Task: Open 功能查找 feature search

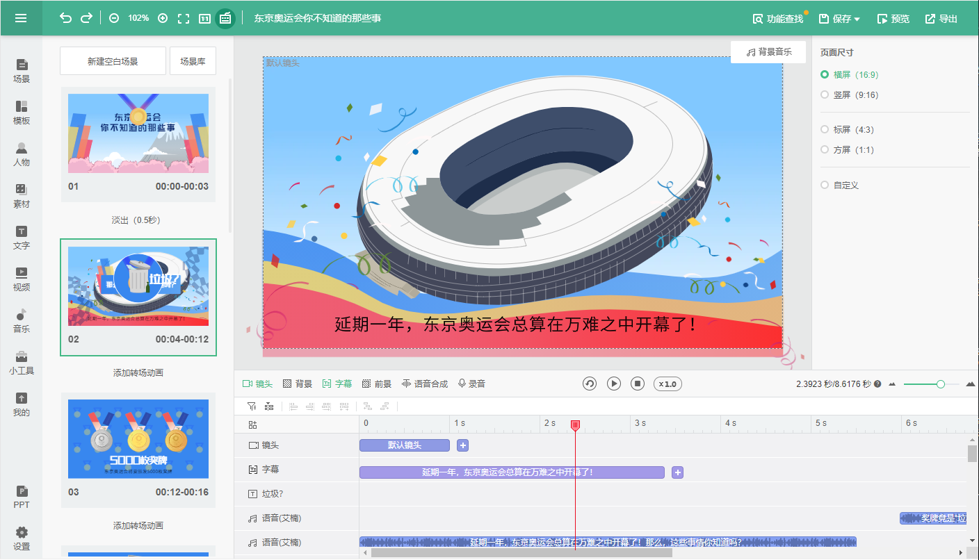Action: point(778,19)
